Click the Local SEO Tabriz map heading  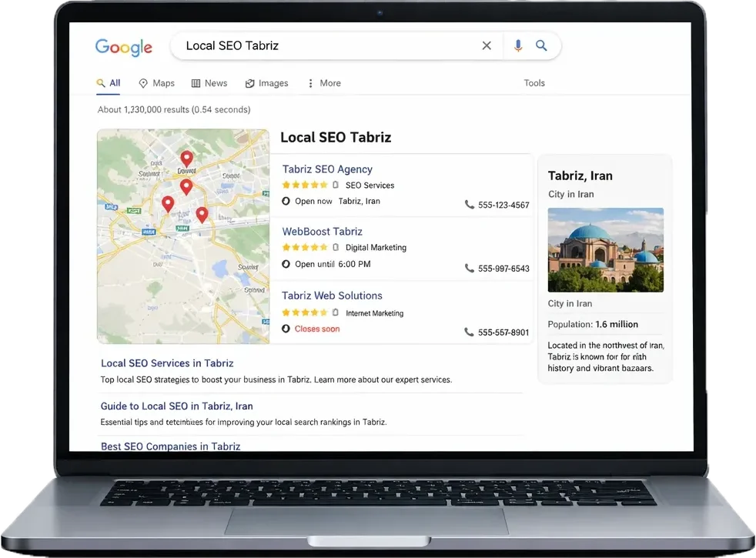pyautogui.click(x=336, y=137)
